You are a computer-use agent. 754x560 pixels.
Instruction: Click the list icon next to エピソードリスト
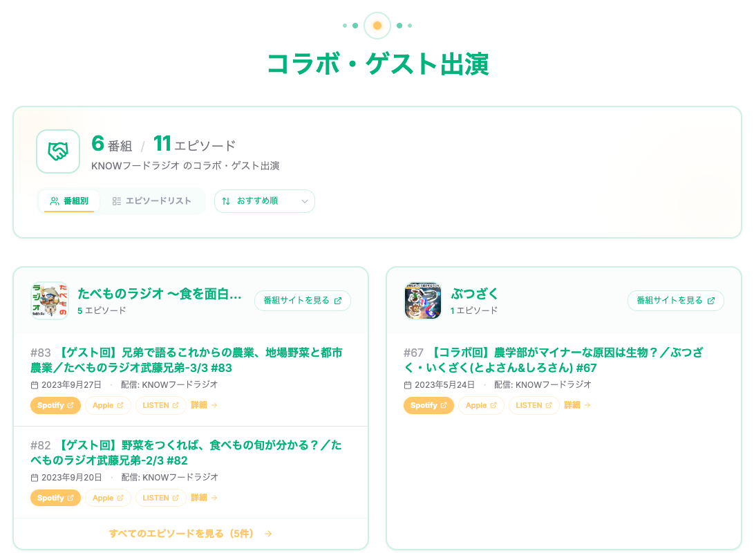pyautogui.click(x=116, y=200)
